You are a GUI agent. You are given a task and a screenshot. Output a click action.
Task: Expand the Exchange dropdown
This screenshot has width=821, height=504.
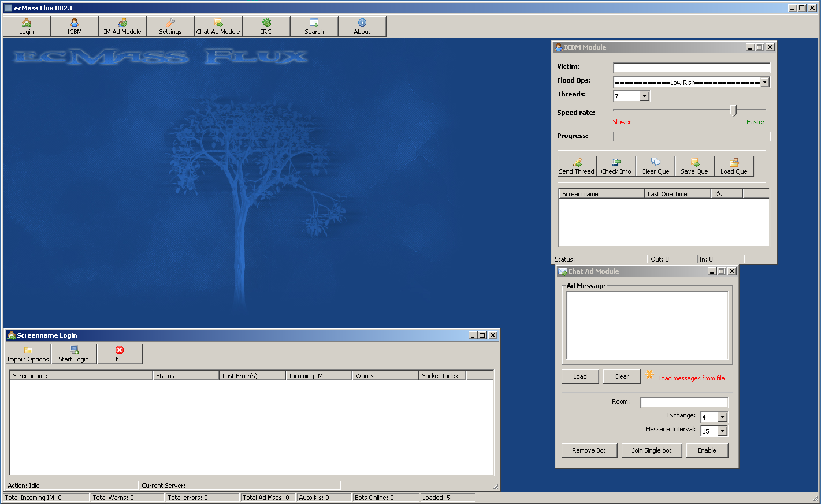(x=722, y=417)
